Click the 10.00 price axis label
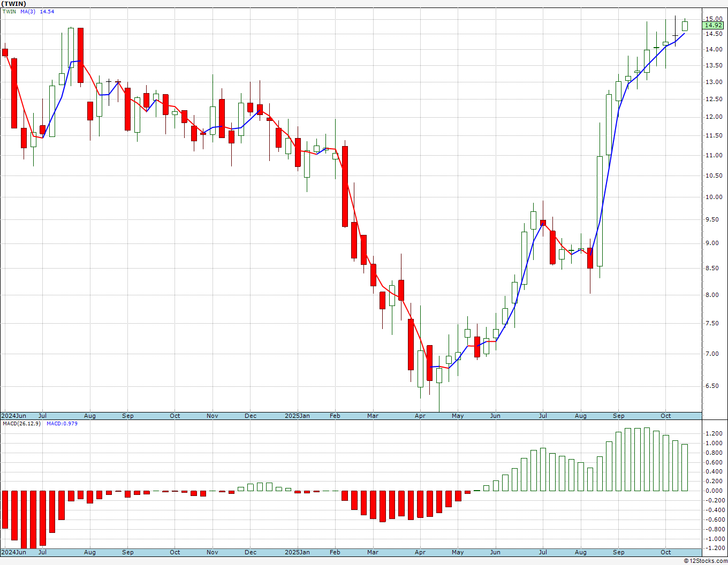728x565 pixels. 714,197
